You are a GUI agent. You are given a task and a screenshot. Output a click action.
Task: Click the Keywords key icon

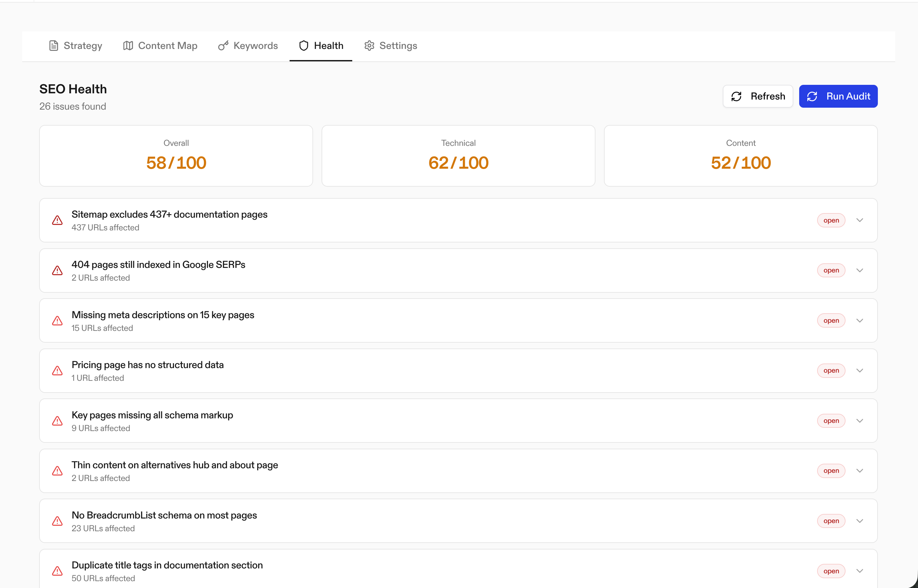[x=223, y=46]
